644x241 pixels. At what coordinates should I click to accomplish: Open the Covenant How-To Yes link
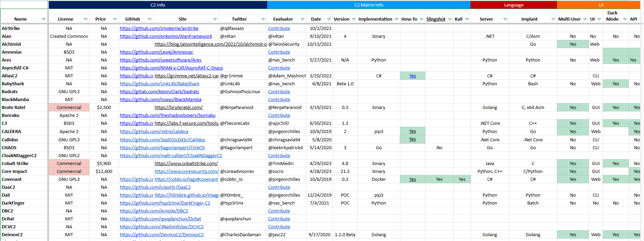pyautogui.click(x=413, y=179)
